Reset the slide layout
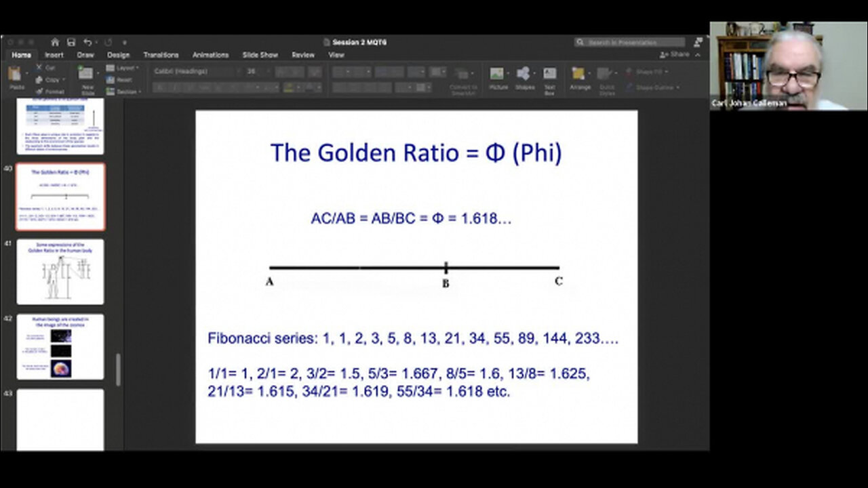868x488 pixels. pyautogui.click(x=119, y=80)
